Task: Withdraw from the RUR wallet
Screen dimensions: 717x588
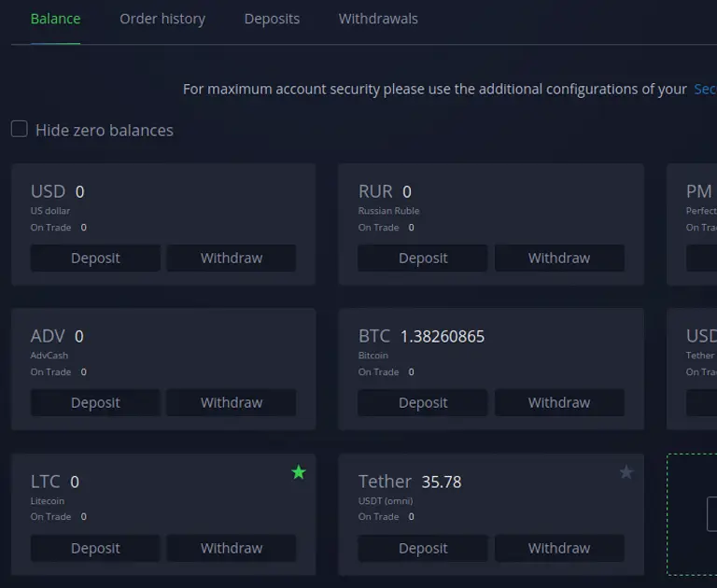Action: pyautogui.click(x=559, y=258)
